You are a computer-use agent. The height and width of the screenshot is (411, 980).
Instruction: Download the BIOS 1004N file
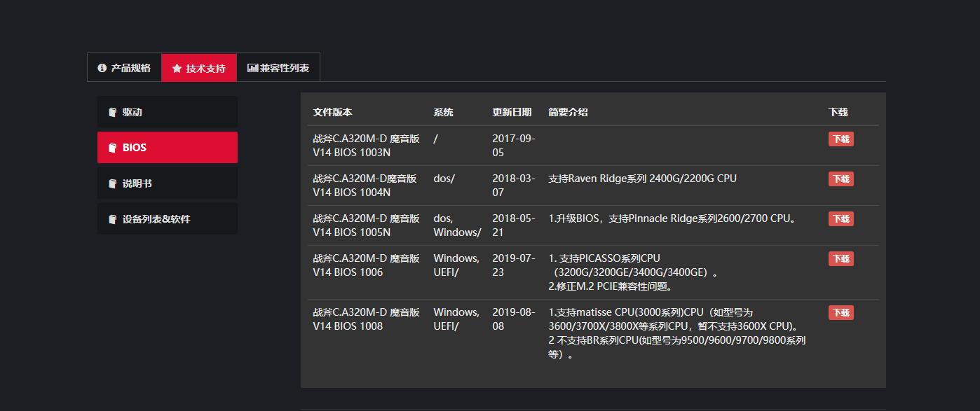pos(841,179)
